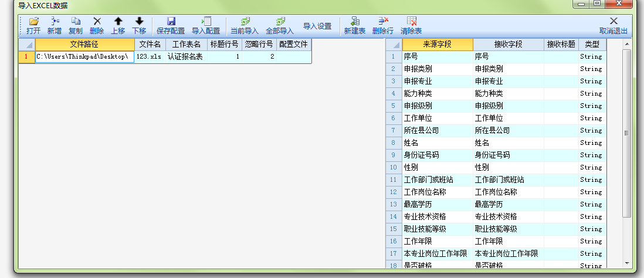Image resolution: width=644 pixels, height=278 pixels.
Task: Click the field list vertical scrollbar thumb
Action: pyautogui.click(x=627, y=133)
